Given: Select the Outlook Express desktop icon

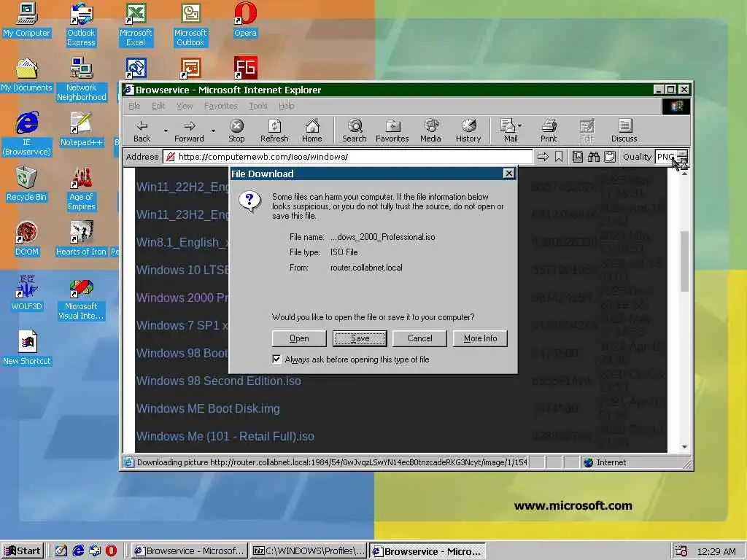Looking at the screenshot, I should [81, 24].
